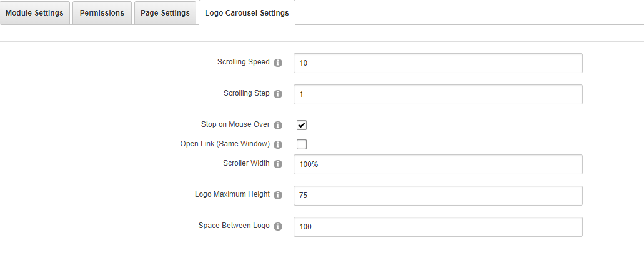
Task: Click info icon beside Scrolling Speed
Action: coord(279,62)
